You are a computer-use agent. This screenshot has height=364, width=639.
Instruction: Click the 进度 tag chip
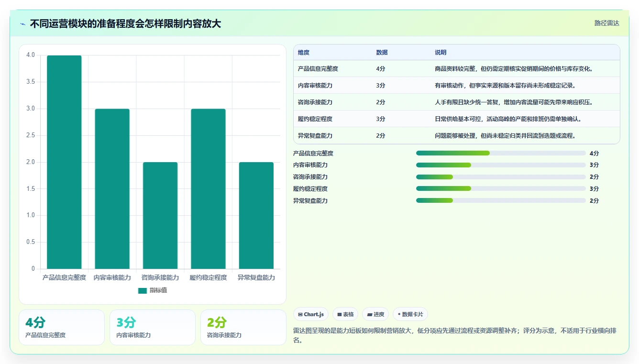tap(375, 314)
